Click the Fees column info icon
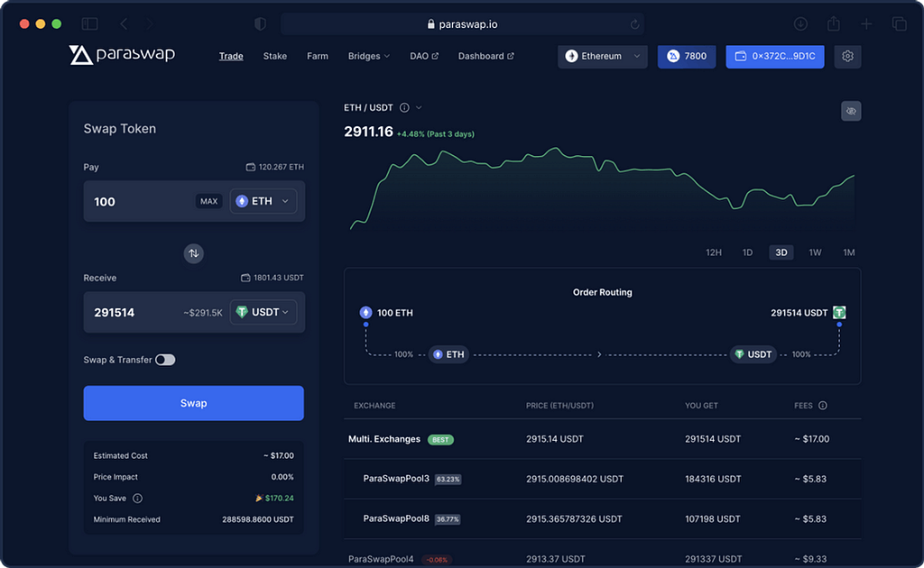This screenshot has width=924, height=568. click(823, 406)
